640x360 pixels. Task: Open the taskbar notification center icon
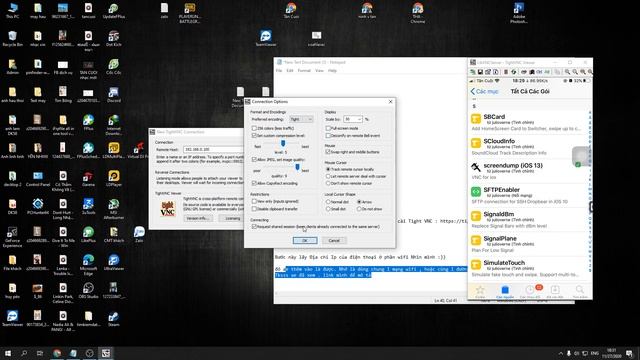pos(629,353)
